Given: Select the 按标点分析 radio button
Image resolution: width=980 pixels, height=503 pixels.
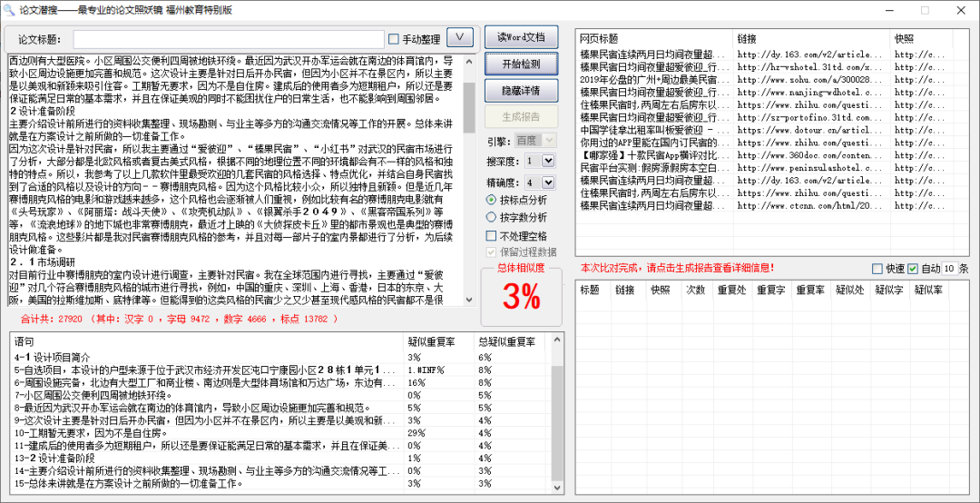Looking at the screenshot, I should pos(491,200).
